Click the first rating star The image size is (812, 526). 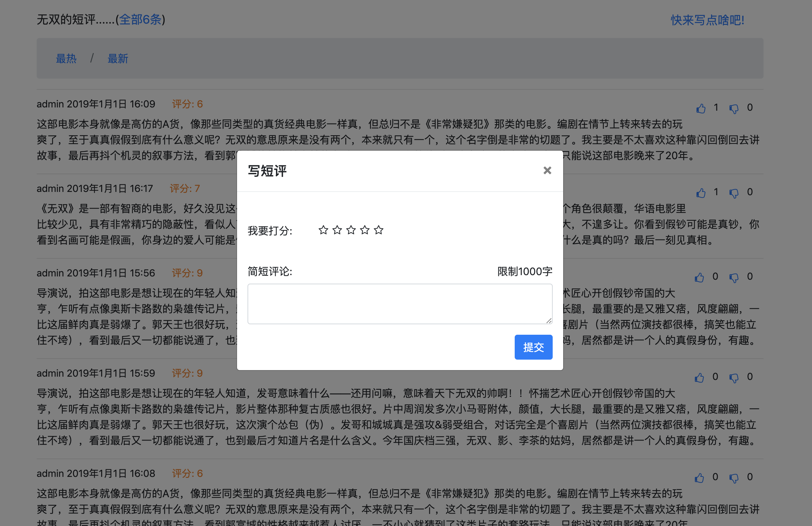click(323, 230)
